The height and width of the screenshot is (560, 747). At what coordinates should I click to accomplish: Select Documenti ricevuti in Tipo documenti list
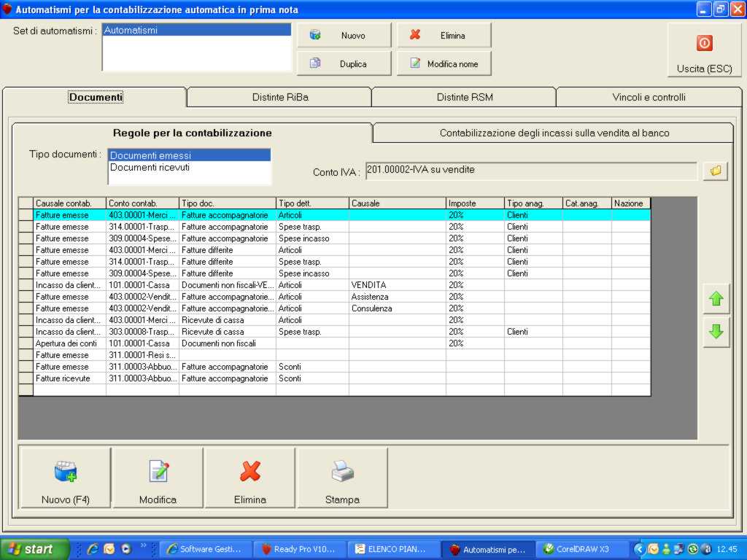(x=189, y=167)
